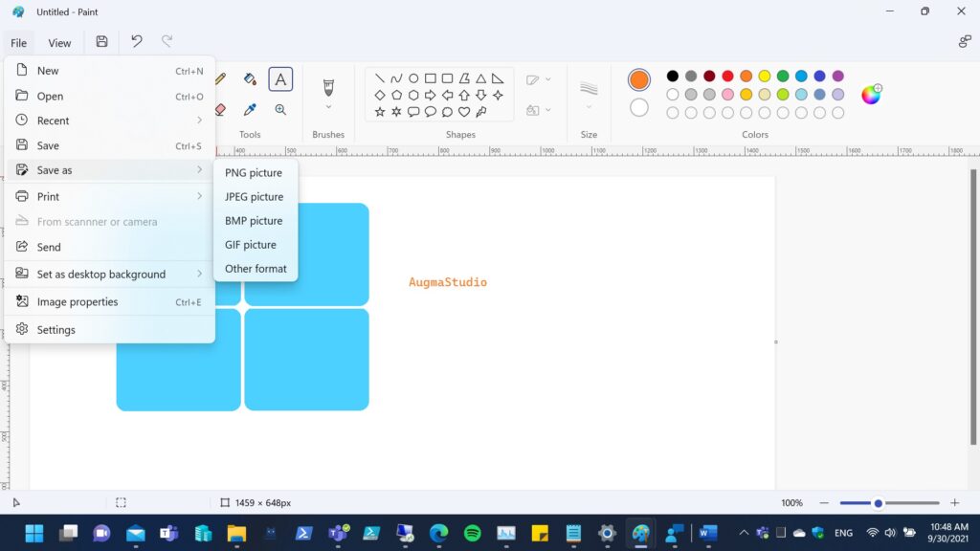
Task: Select the Color 1 orange circle
Action: [639, 80]
